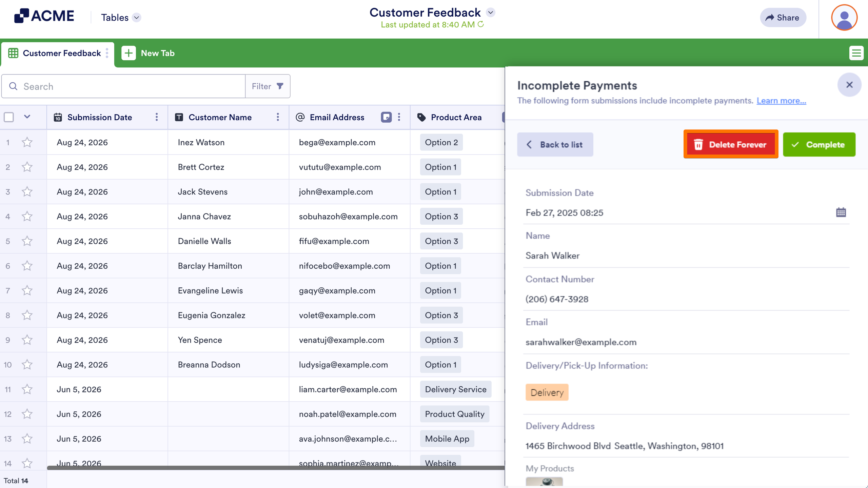The width and height of the screenshot is (868, 488).
Task: Star the Danielle Walls row
Action: point(27,241)
